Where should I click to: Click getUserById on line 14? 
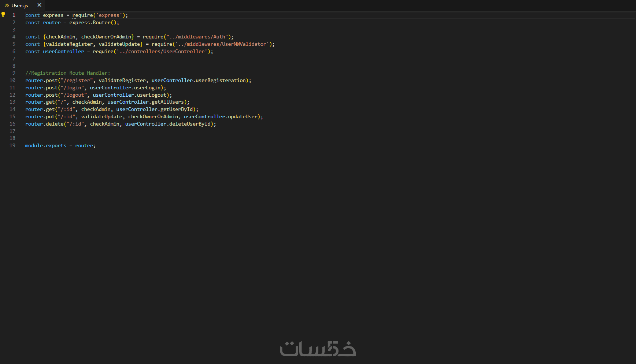[x=177, y=109]
